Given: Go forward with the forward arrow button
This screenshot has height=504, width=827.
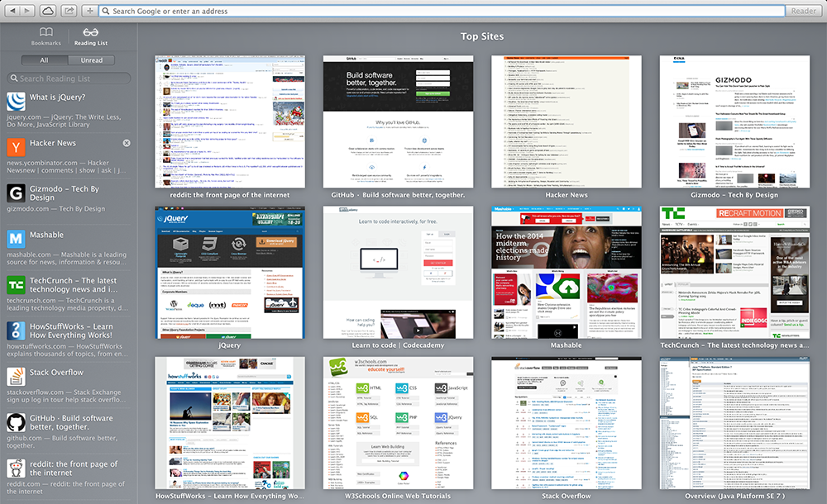Looking at the screenshot, I should point(27,11).
